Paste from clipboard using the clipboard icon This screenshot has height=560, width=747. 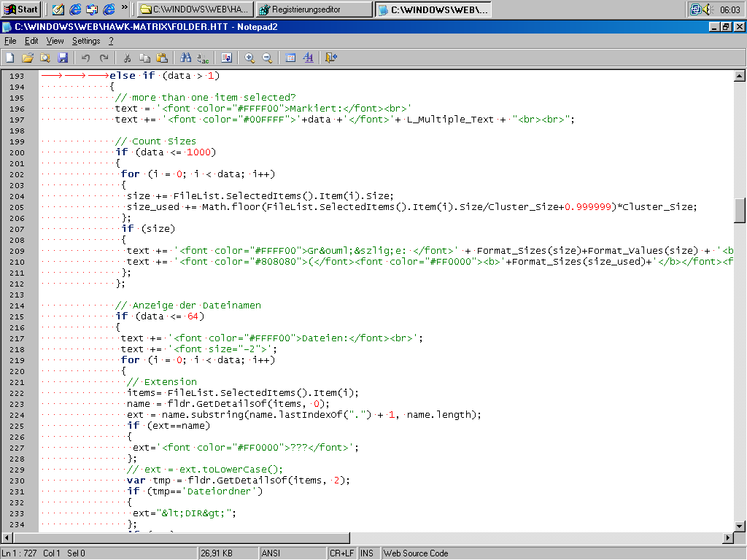coord(162,58)
